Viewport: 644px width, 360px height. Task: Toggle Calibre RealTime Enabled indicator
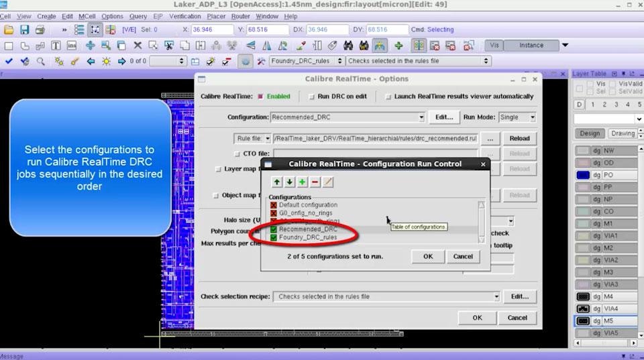tap(260, 97)
